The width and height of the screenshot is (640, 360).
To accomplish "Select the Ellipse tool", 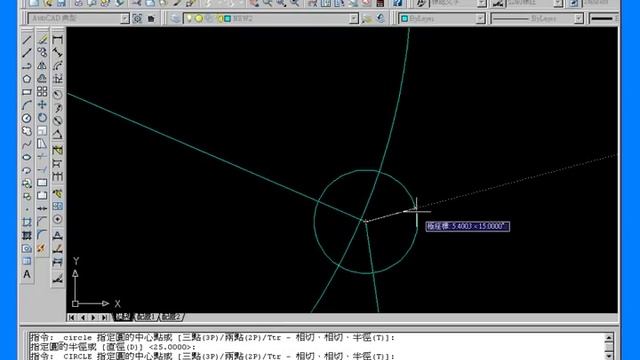I will pyautogui.click(x=27, y=157).
